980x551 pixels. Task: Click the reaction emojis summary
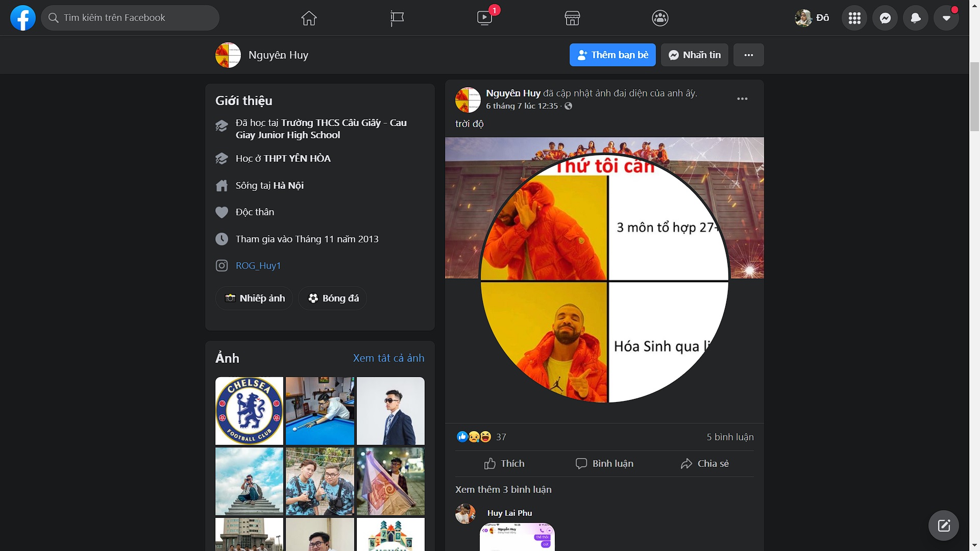click(x=474, y=437)
